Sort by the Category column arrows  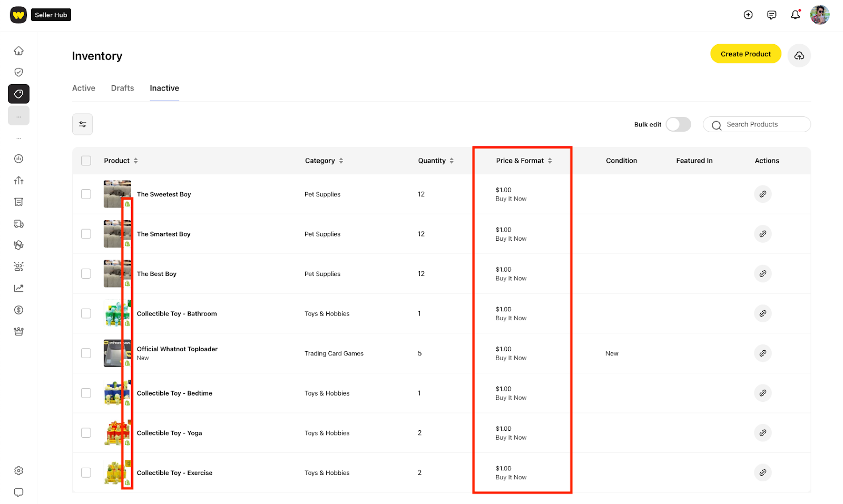341,161
